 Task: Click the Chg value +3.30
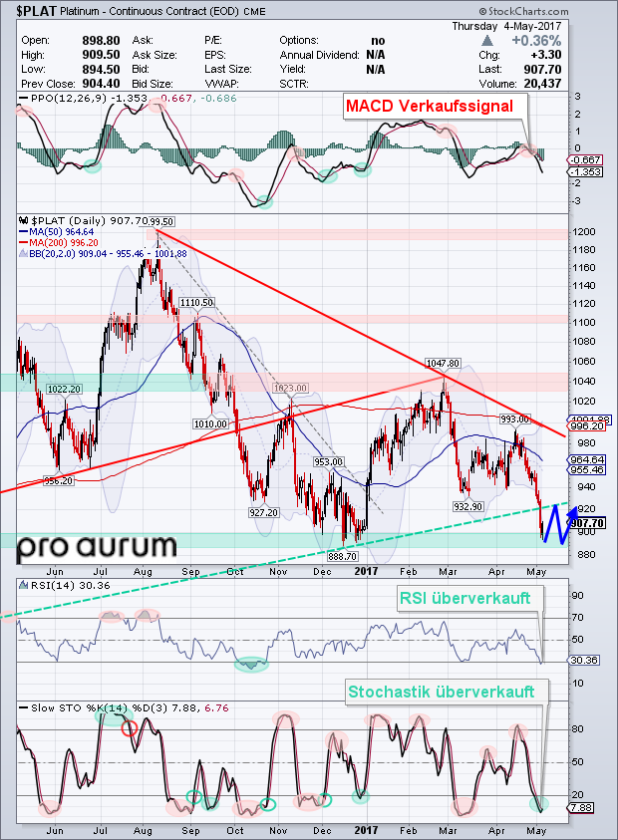[x=545, y=55]
